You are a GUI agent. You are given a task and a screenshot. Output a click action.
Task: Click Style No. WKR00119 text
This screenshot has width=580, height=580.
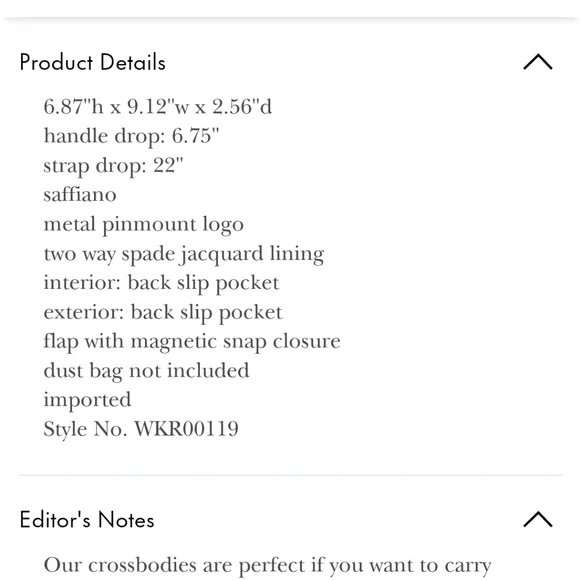[x=141, y=429]
